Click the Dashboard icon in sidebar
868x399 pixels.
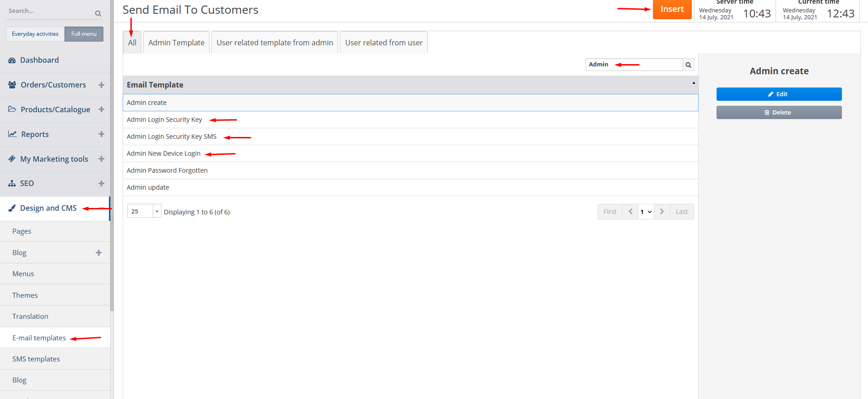[x=12, y=60]
